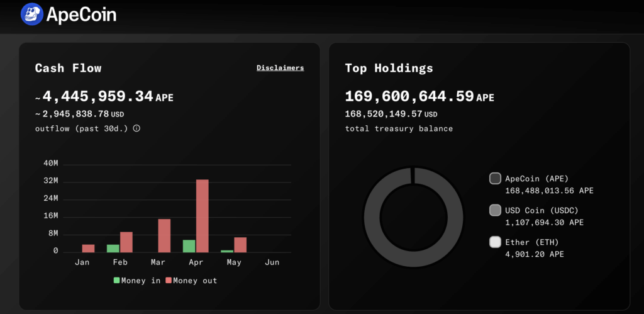Click the April Money out bar
Image resolution: width=644 pixels, height=314 pixels.
coord(202,216)
